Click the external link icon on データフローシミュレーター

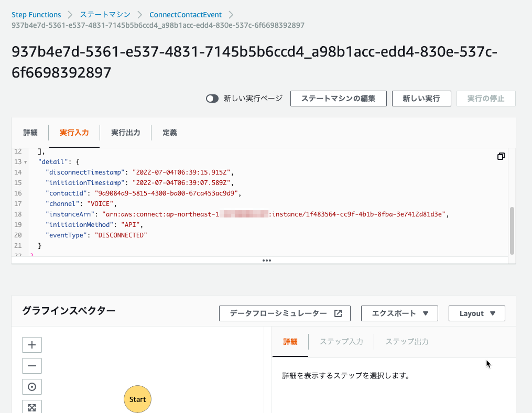coord(338,313)
